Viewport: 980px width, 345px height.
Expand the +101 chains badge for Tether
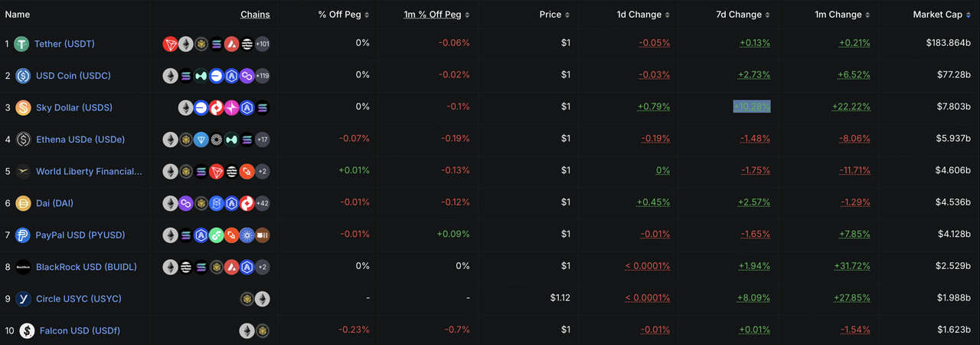coord(262,44)
